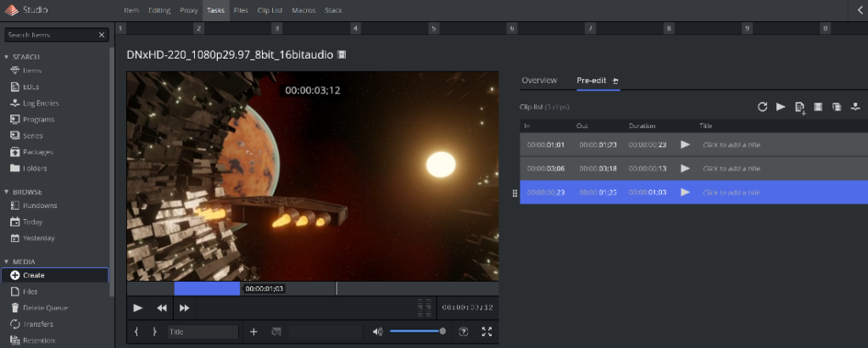This screenshot has height=348, width=868.
Task: Select the Tasks menu
Action: point(216,10)
